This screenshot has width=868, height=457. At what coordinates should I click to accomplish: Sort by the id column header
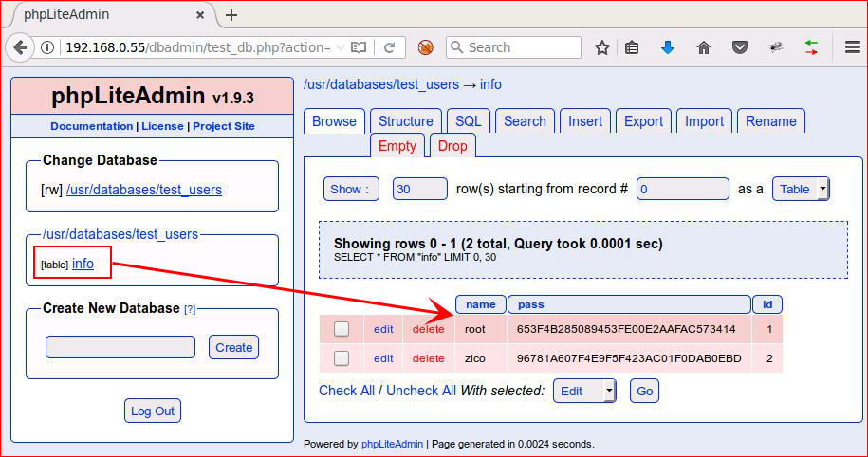point(767,304)
